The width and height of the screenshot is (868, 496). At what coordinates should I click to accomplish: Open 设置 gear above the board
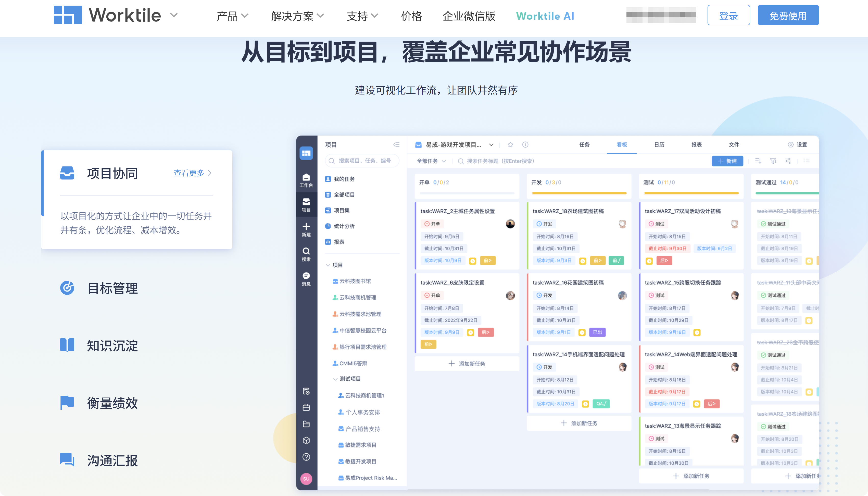pos(796,144)
